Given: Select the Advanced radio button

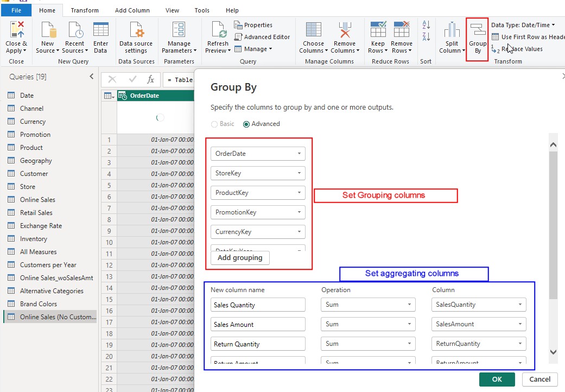Looking at the screenshot, I should tap(247, 124).
